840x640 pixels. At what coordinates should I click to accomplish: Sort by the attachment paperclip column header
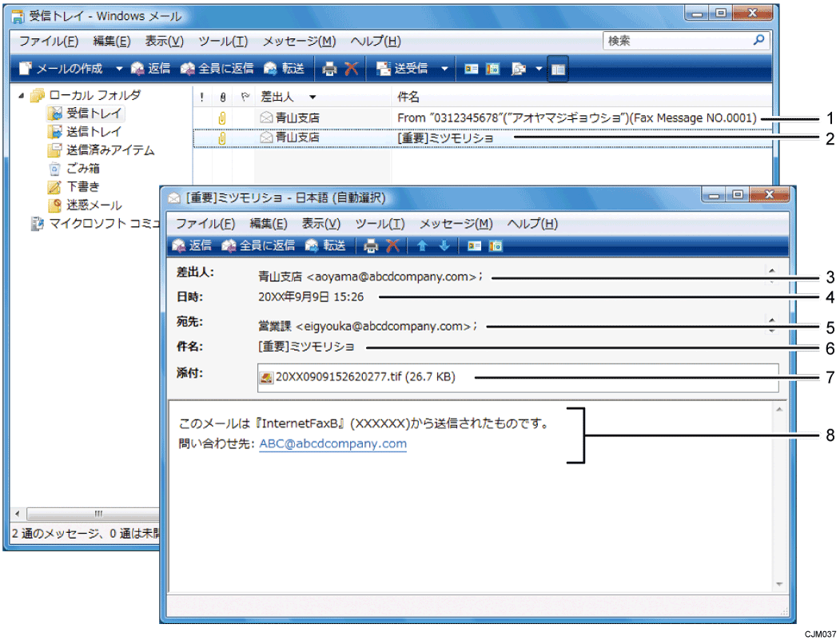coord(221,97)
